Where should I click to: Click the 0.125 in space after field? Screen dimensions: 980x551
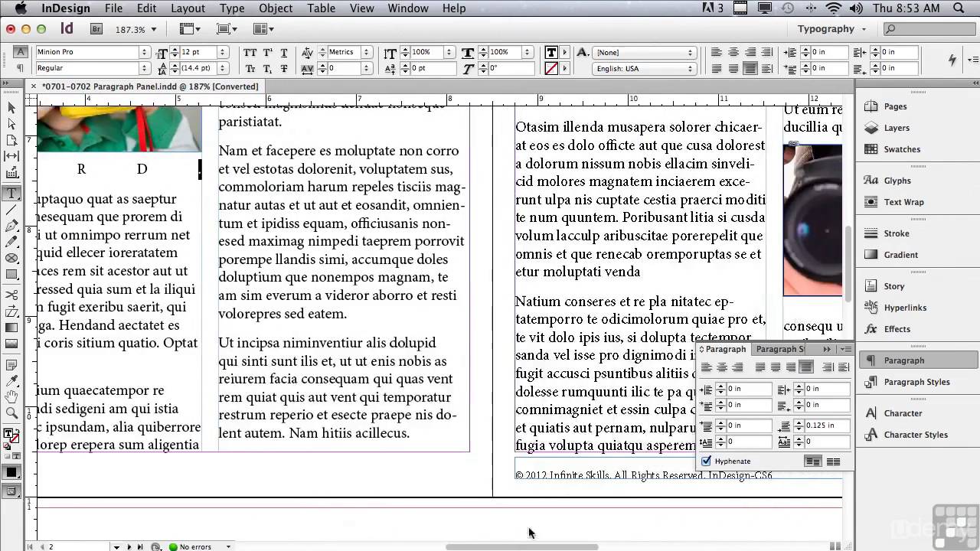826,425
